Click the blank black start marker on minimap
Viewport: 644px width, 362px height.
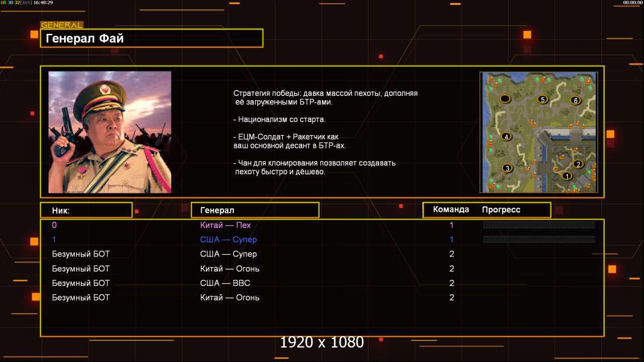[x=505, y=98]
